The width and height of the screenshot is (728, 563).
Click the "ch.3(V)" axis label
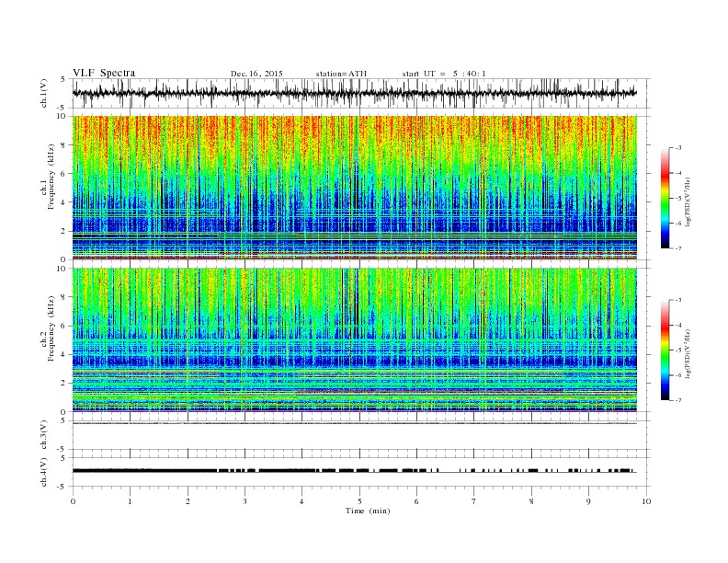(44, 435)
